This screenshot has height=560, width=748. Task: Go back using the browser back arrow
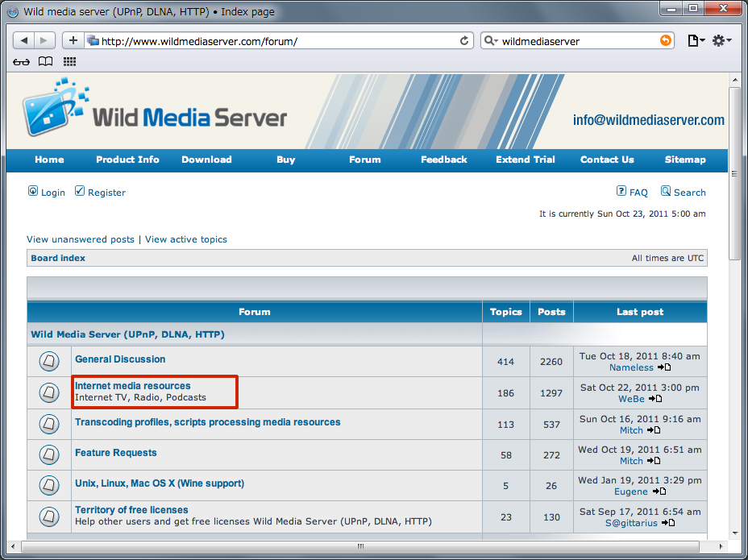tap(24, 40)
